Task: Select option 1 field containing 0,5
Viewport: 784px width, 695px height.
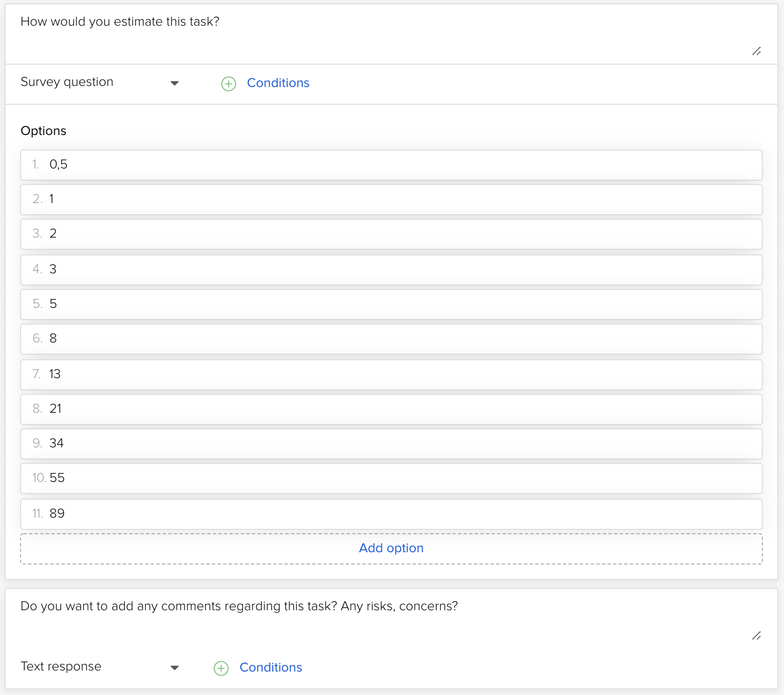Action: (391, 165)
